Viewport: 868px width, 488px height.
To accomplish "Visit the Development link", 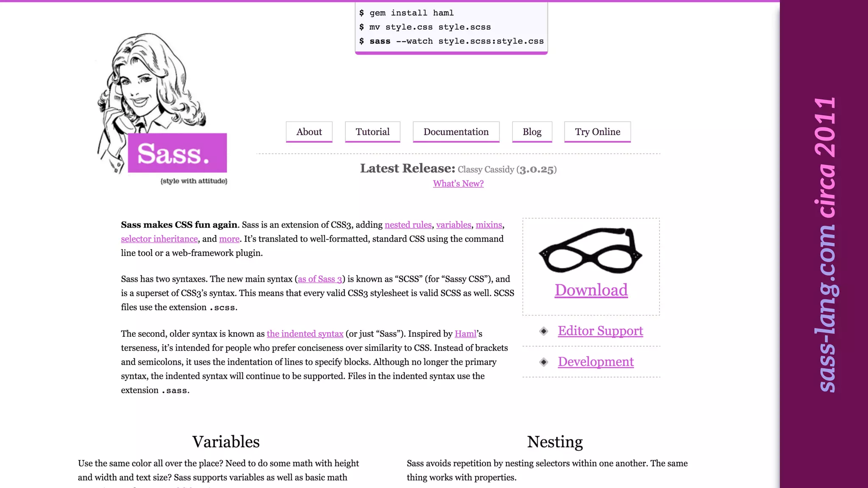I will point(595,362).
